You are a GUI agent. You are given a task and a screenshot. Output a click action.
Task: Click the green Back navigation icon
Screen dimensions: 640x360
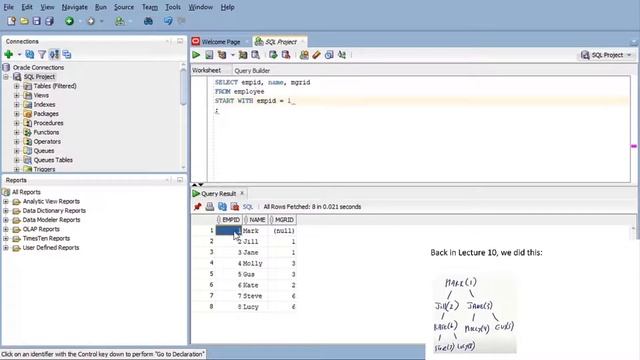(x=69, y=21)
